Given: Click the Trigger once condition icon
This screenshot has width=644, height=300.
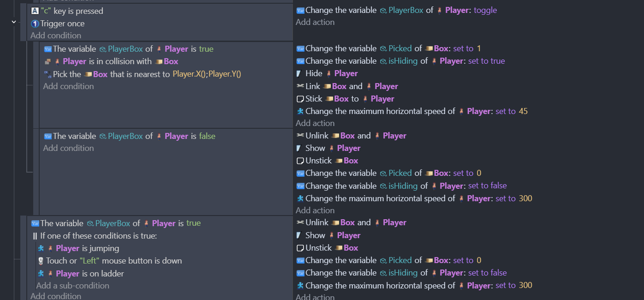Looking at the screenshot, I should pos(35,24).
